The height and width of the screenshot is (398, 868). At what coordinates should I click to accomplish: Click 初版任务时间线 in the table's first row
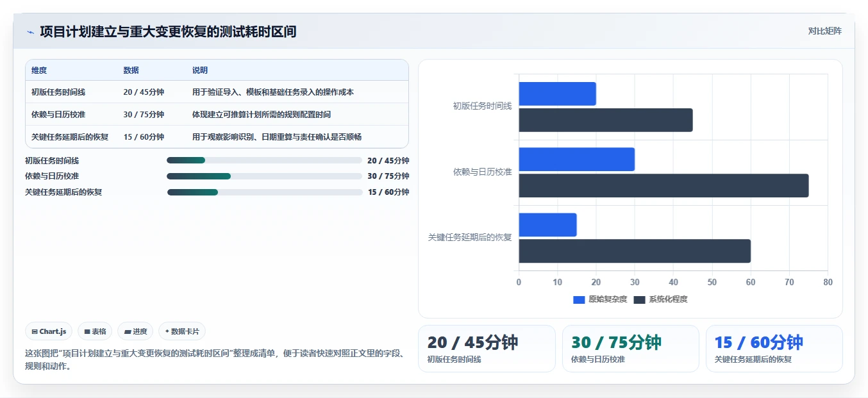click(x=58, y=92)
